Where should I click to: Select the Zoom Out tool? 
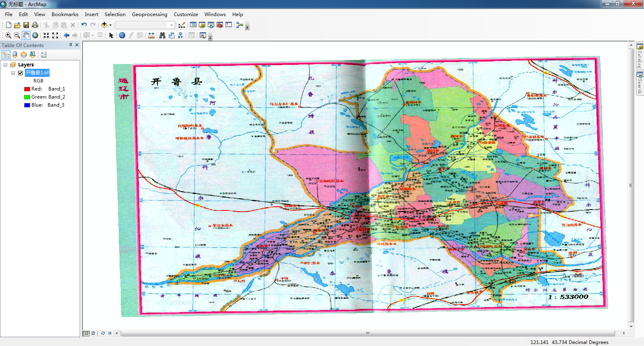coord(17,35)
